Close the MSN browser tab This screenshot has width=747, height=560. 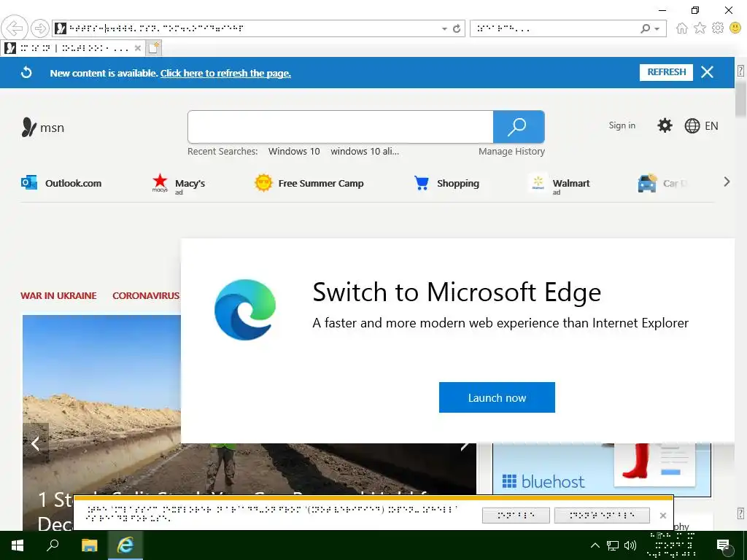point(138,48)
